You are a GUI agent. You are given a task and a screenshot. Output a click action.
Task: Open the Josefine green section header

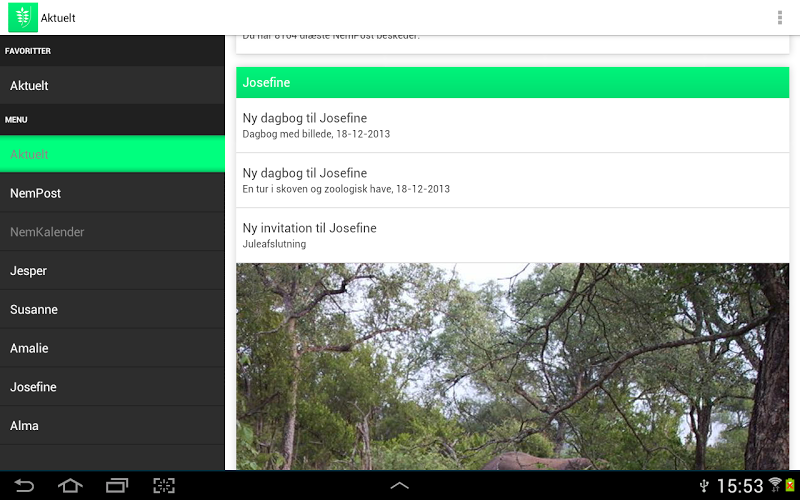512,82
